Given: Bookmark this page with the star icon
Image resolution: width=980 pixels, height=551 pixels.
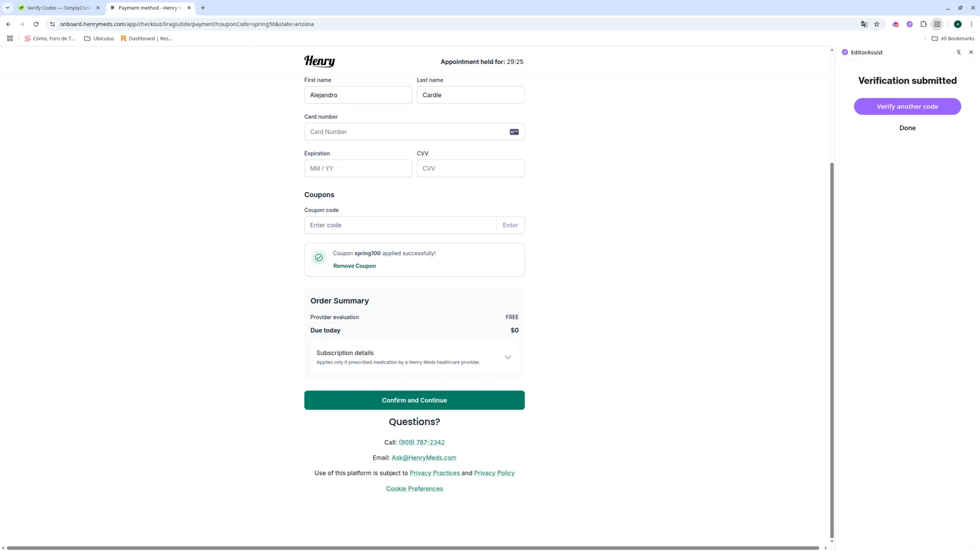Looking at the screenshot, I should coord(877,24).
